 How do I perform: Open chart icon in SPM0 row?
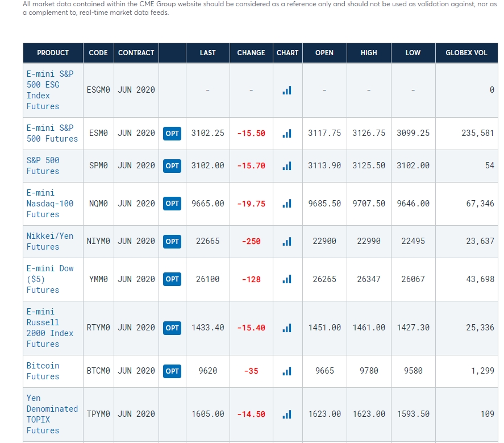point(287,165)
